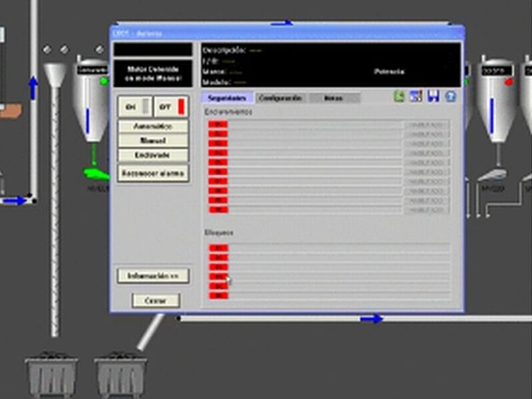
Task: Open the blue help question mark icon
Action: (451, 97)
